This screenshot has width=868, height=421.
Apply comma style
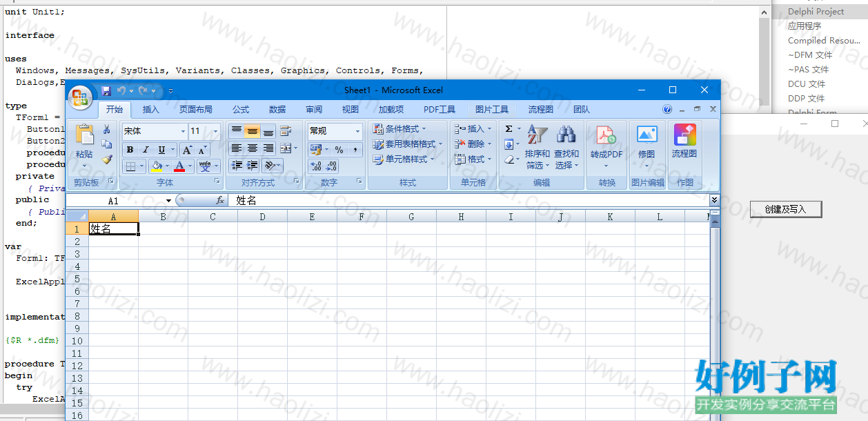click(x=355, y=150)
